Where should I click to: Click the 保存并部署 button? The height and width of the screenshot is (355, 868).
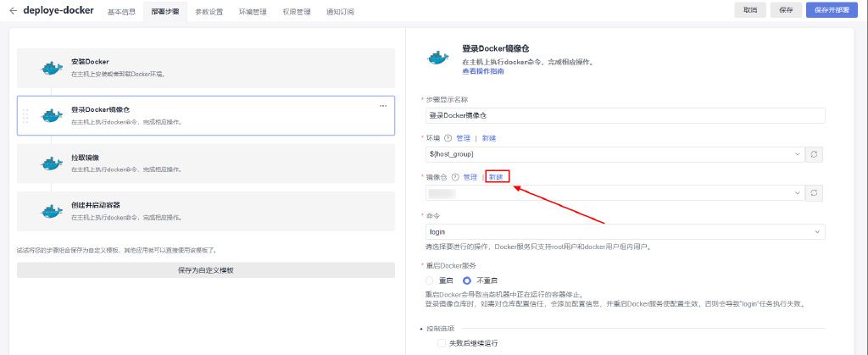point(832,10)
